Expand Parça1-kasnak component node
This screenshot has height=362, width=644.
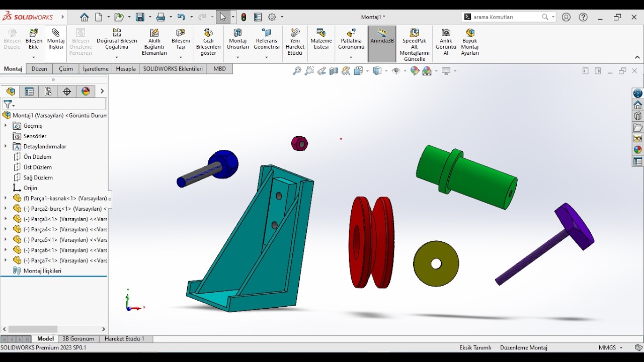[x=6, y=198]
